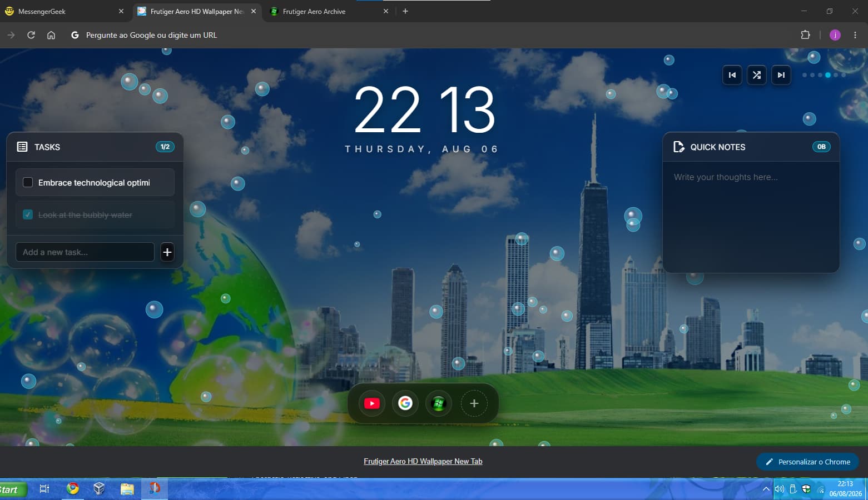
Task: Click the 1/2 task counter badge
Action: click(165, 147)
